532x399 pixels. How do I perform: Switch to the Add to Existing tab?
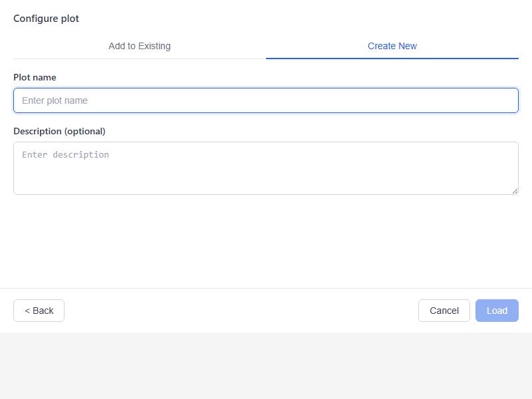pyautogui.click(x=139, y=46)
